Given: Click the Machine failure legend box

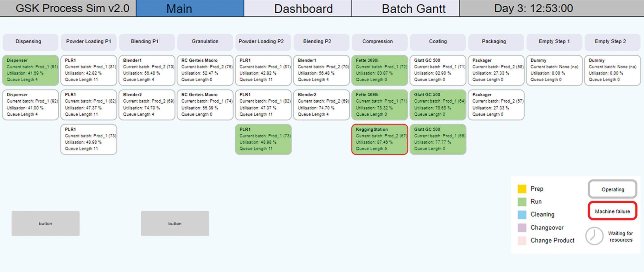Looking at the screenshot, I should click(612, 211).
